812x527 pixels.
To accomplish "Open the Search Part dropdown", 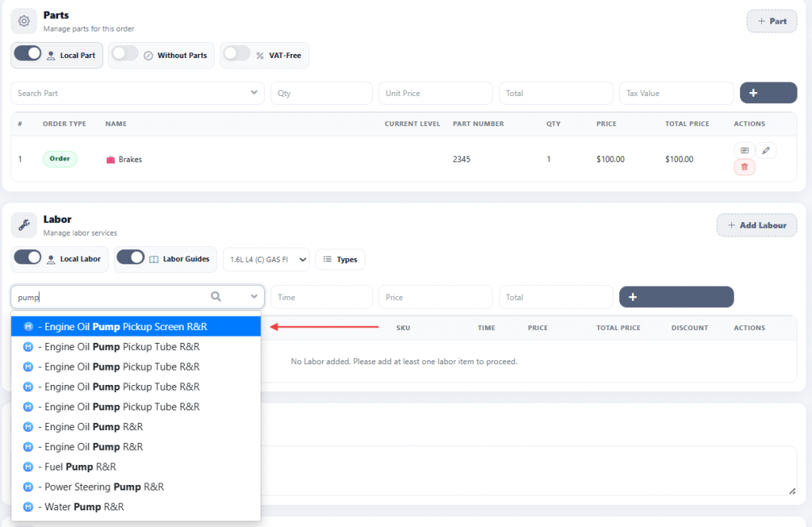I will tap(254, 93).
